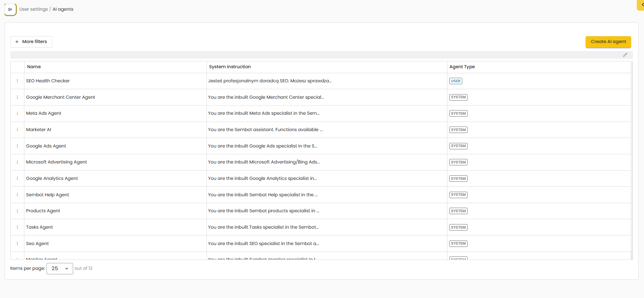Open row options for Google Ads Agent
The image size is (644, 298).
[18, 146]
